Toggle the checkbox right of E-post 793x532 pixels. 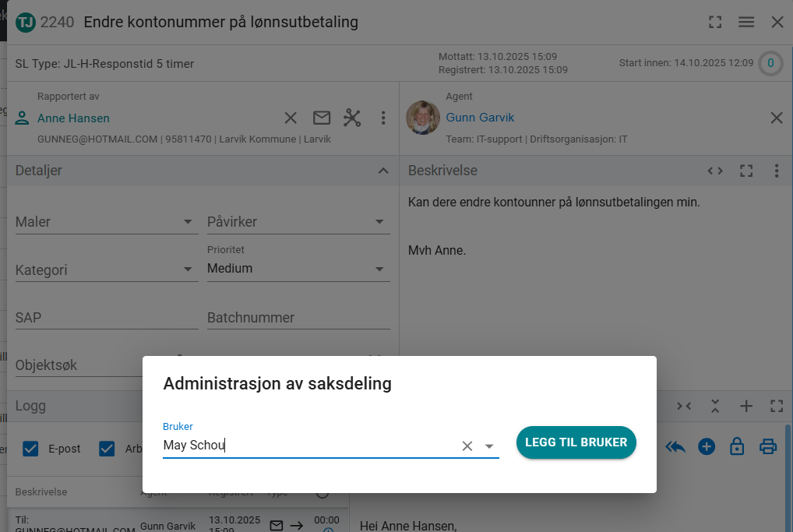(107, 449)
